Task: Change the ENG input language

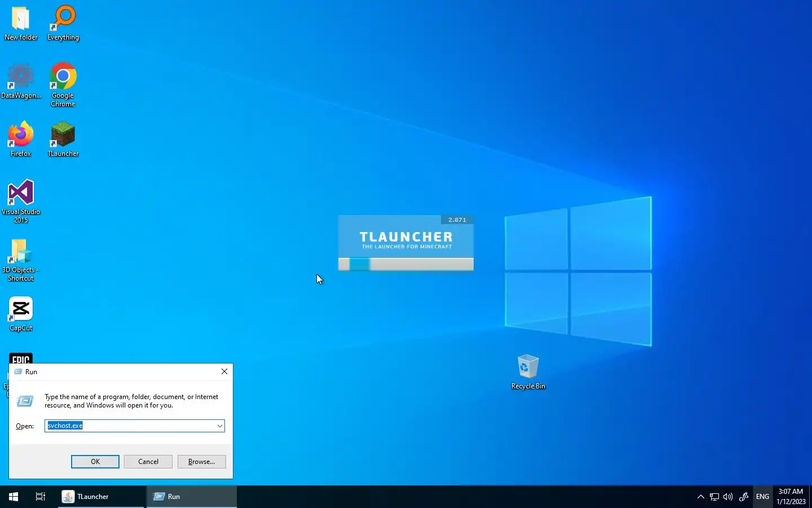Action: [x=762, y=497]
